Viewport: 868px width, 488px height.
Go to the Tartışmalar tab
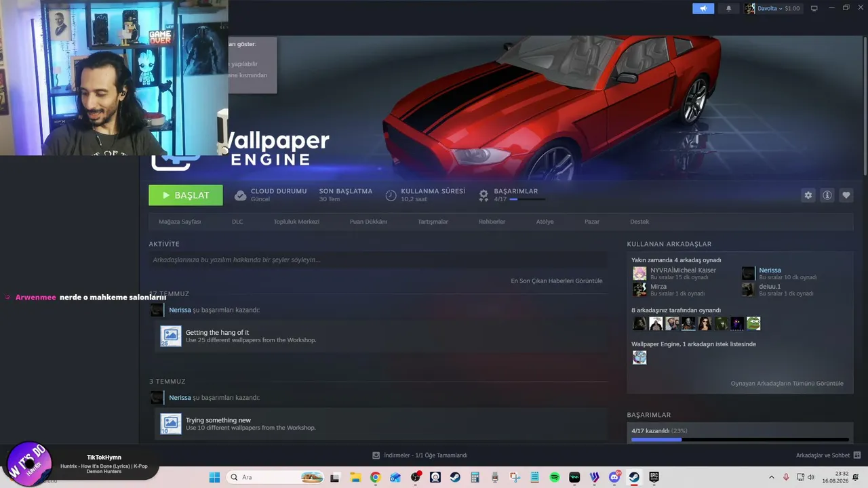[x=433, y=222]
